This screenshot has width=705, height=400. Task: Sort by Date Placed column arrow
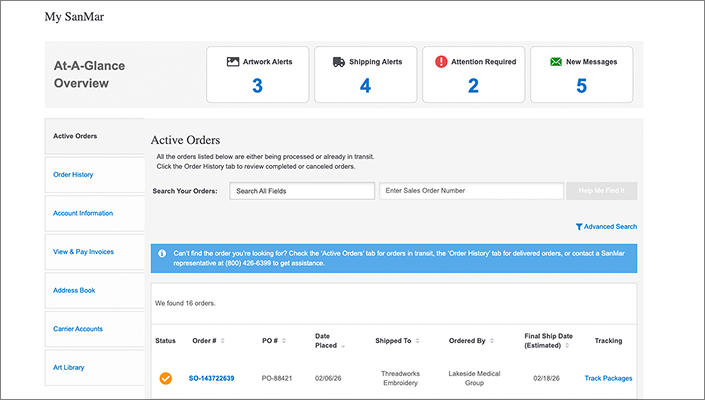coord(343,346)
